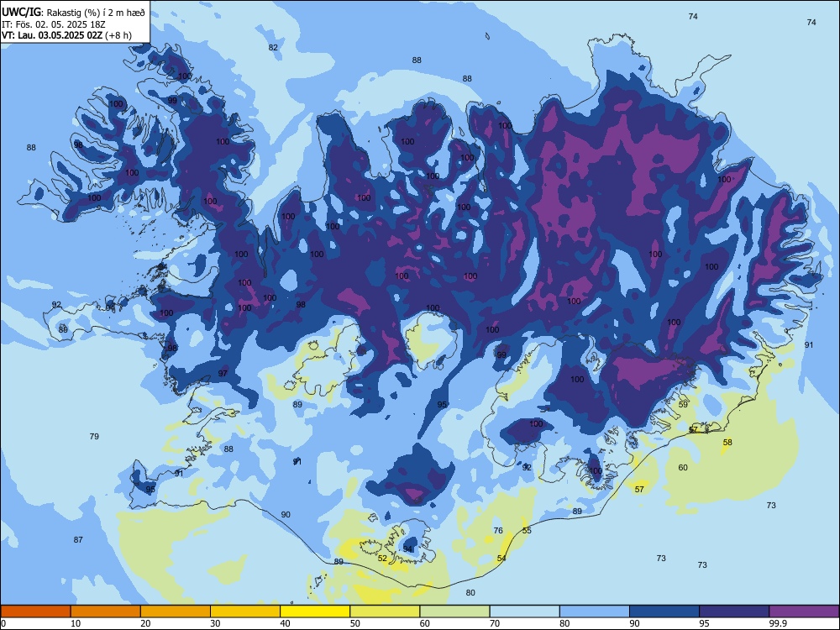Click the map value '54' on the south coast
The width and height of the screenshot is (840, 630).
(501, 559)
